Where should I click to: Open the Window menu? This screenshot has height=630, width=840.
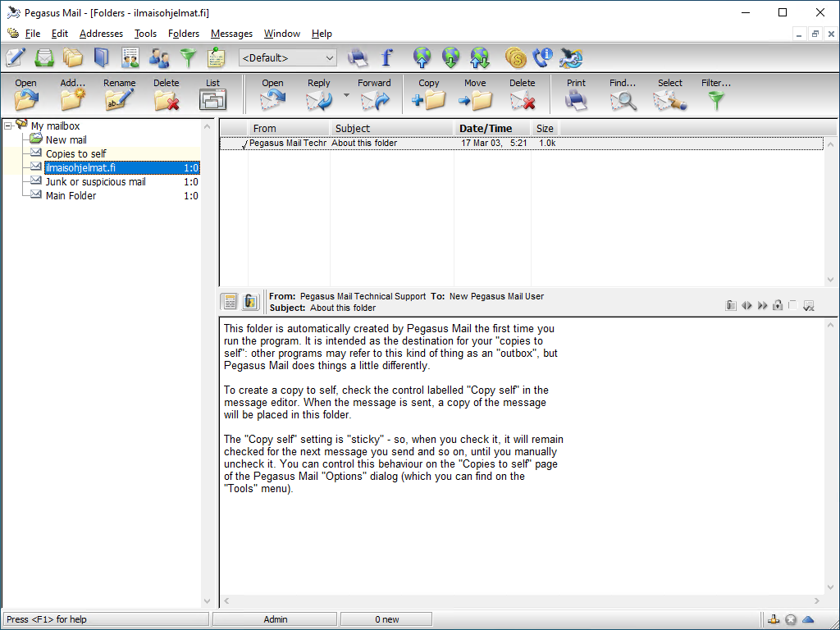282,34
